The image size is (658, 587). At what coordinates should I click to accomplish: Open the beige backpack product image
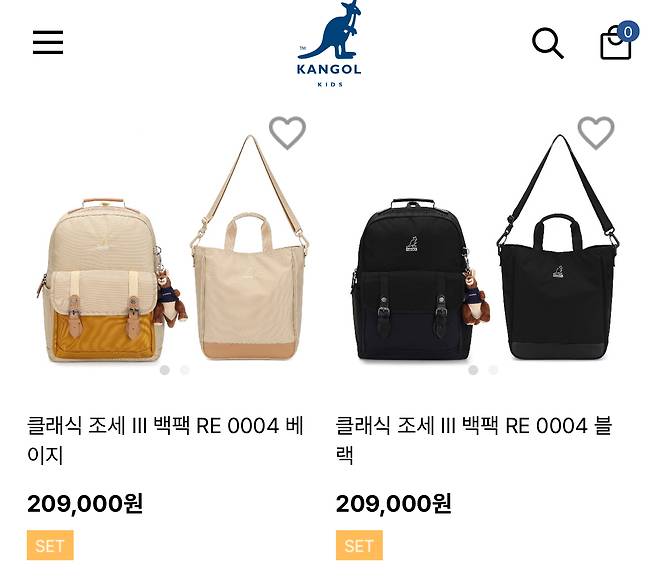pyautogui.click(x=111, y=280)
